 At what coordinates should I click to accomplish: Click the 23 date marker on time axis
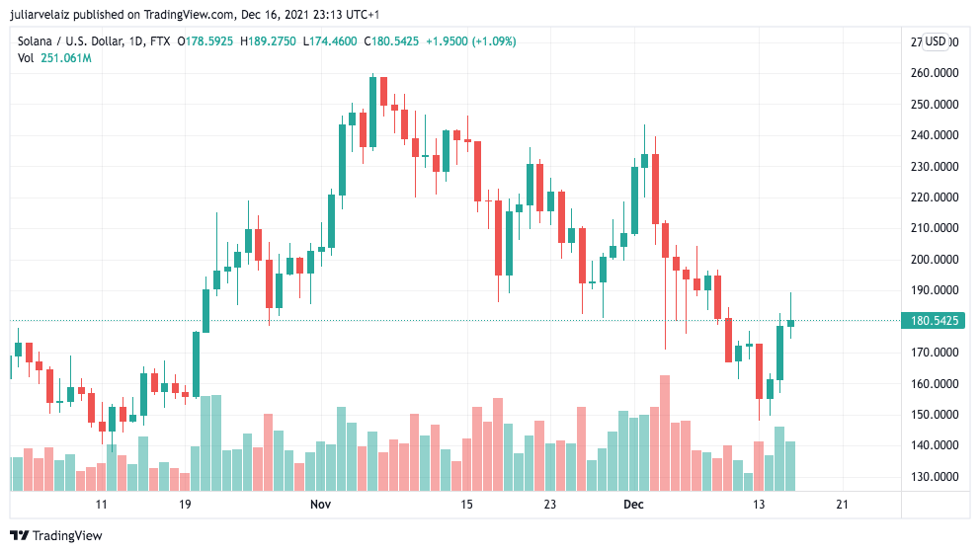tap(550, 505)
